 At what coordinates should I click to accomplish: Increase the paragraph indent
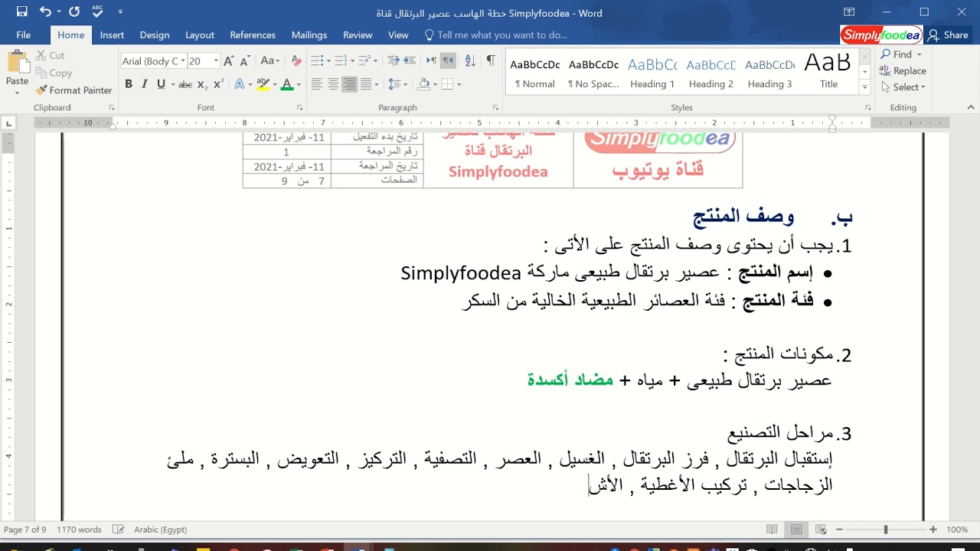[410, 61]
